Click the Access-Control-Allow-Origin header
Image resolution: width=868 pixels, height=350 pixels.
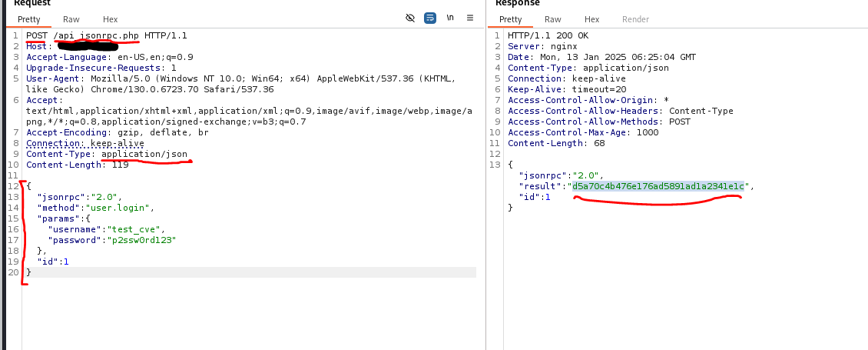[588, 101]
